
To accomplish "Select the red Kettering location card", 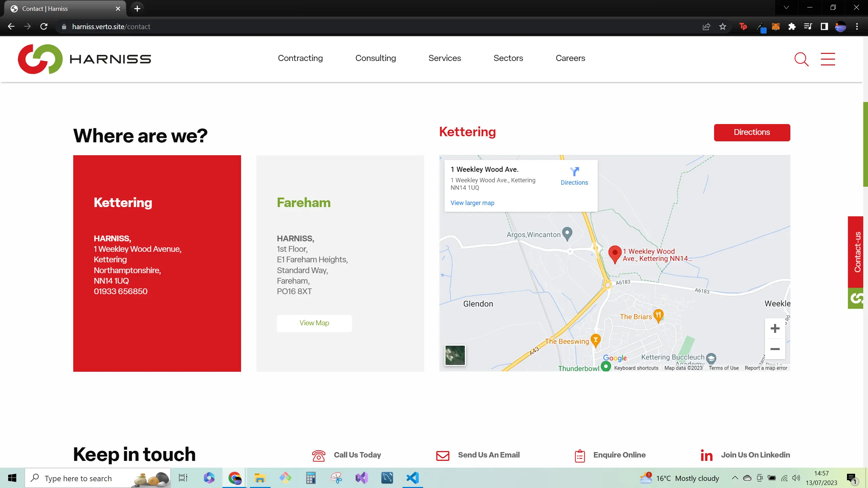I will [x=157, y=263].
